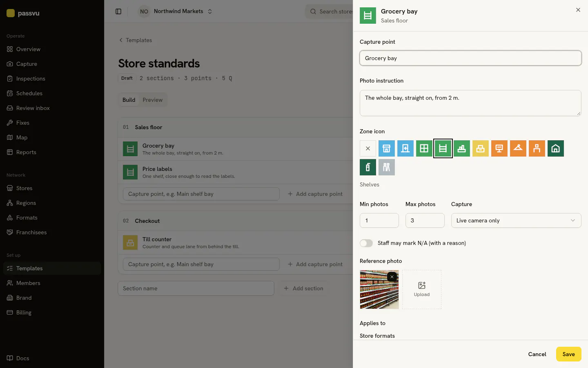Switch to the Build tab
588x368 pixels.
click(129, 100)
